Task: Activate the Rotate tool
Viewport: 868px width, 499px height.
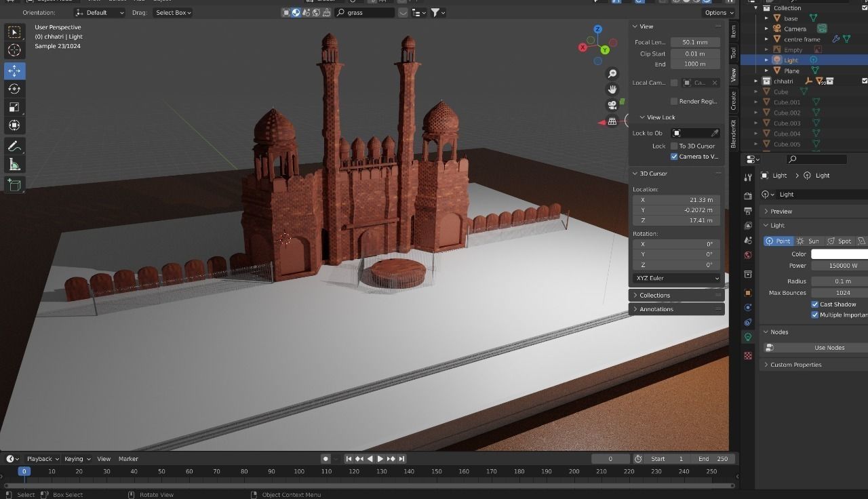Action: point(14,89)
